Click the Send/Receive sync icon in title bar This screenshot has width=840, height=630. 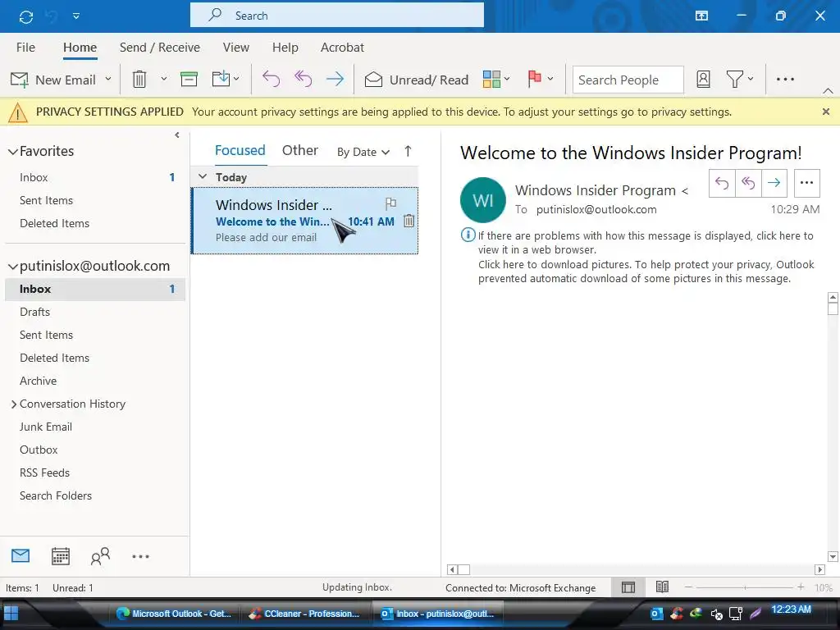[x=25, y=16]
